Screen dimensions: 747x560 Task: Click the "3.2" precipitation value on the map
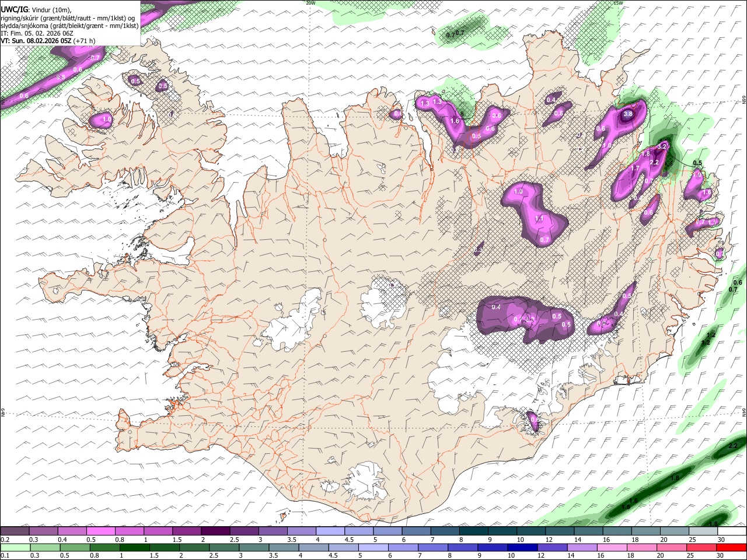pyautogui.click(x=662, y=146)
